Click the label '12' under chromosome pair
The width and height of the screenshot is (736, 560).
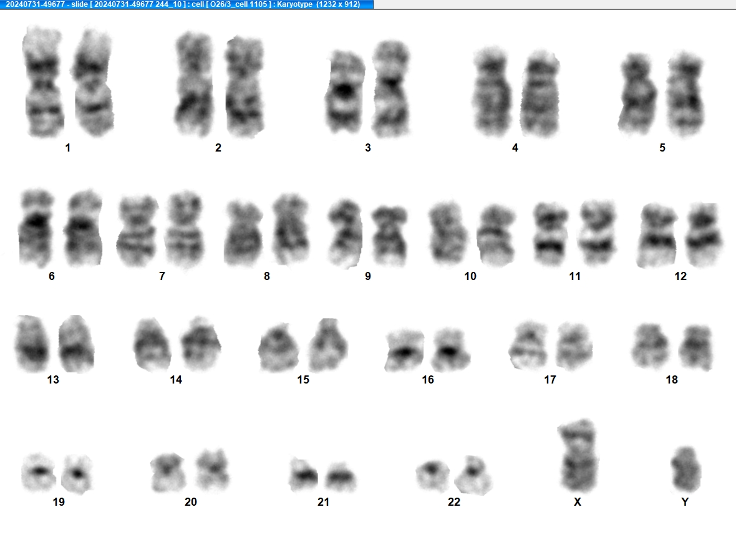click(680, 276)
